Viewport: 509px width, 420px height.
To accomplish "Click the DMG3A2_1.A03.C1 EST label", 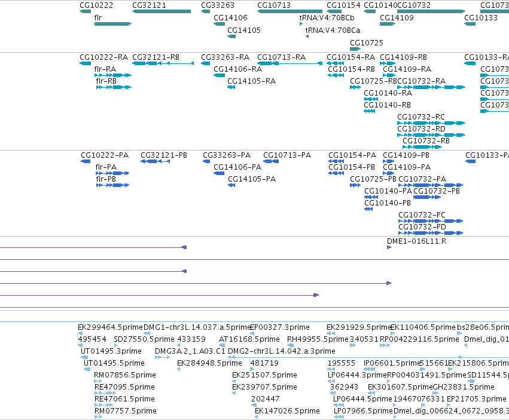I will pos(190,351).
